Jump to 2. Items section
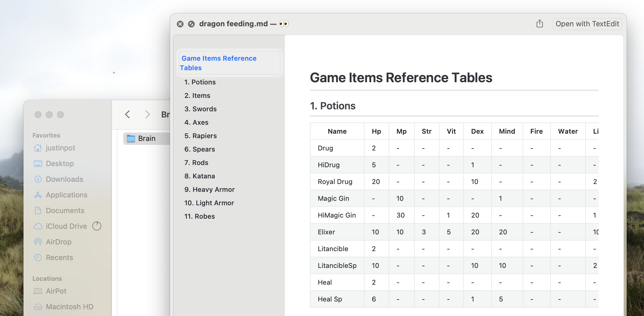 coord(197,96)
